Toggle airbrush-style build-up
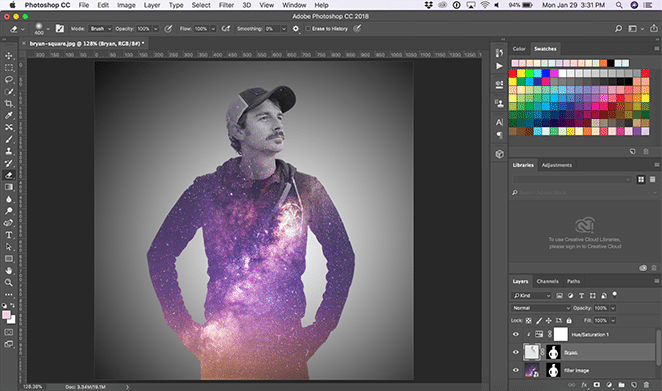Screen dimensions: 662x391 pos(226,29)
